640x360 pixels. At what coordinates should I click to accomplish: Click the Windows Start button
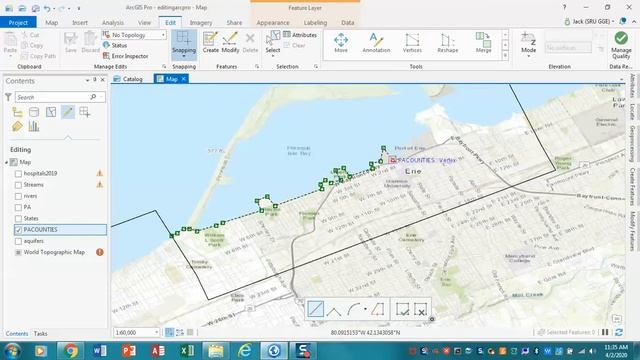(x=12, y=351)
